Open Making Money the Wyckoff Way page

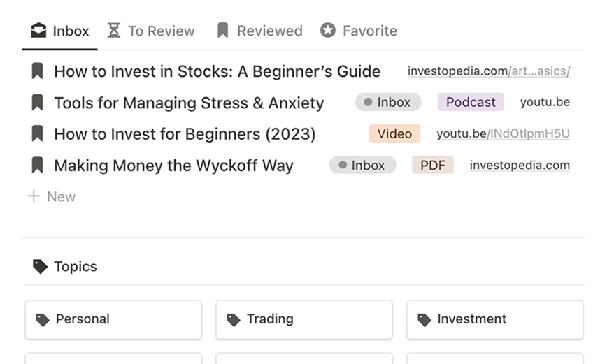[173, 166]
